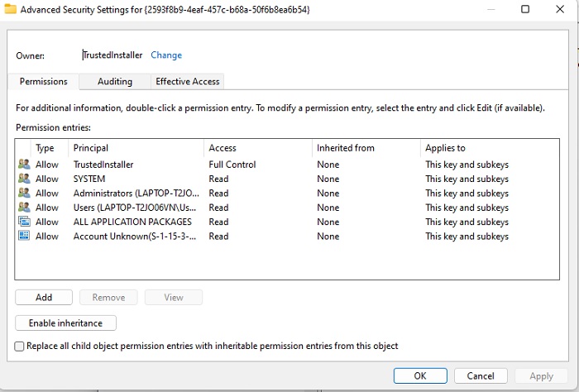Click the TrustedInstaller row user-group icon
579x392 pixels.
click(x=24, y=164)
